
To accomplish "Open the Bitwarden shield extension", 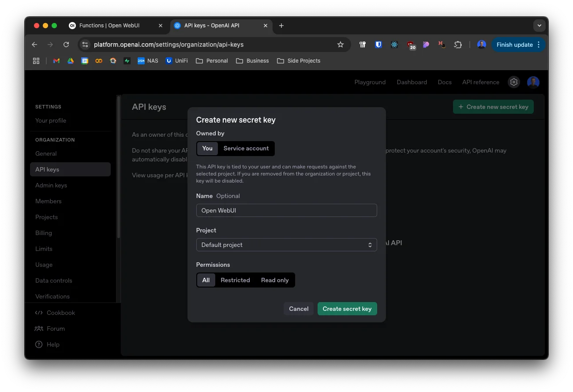I will point(378,45).
